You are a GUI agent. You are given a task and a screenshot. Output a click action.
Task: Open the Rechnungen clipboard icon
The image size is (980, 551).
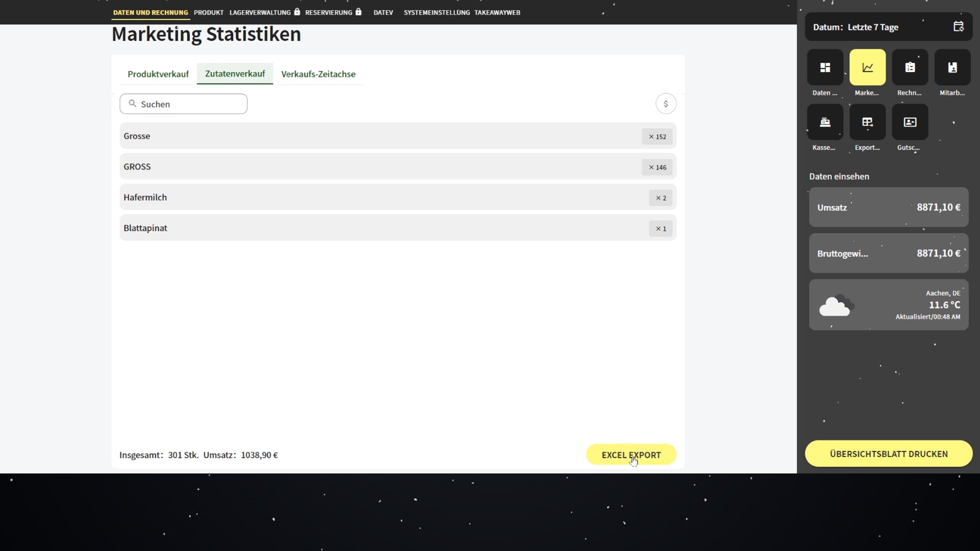910,67
